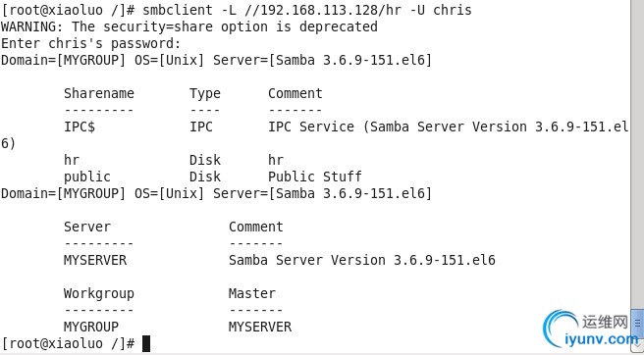Click the hr share name entry

click(72, 160)
